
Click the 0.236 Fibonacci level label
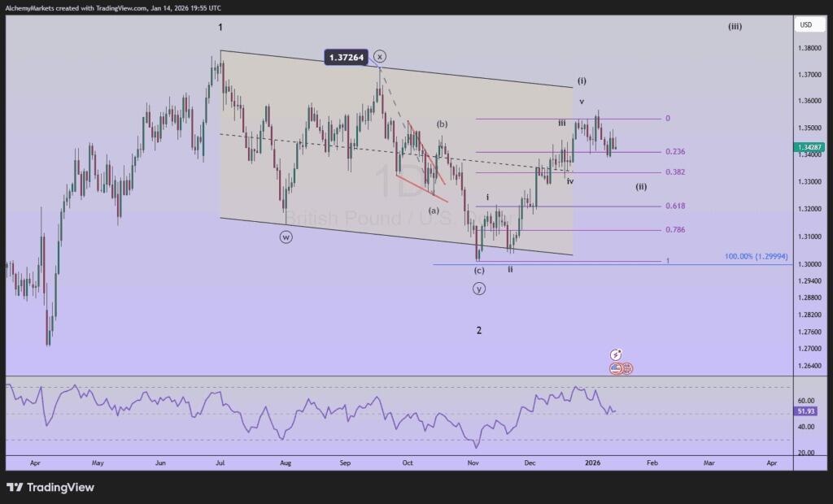click(674, 151)
